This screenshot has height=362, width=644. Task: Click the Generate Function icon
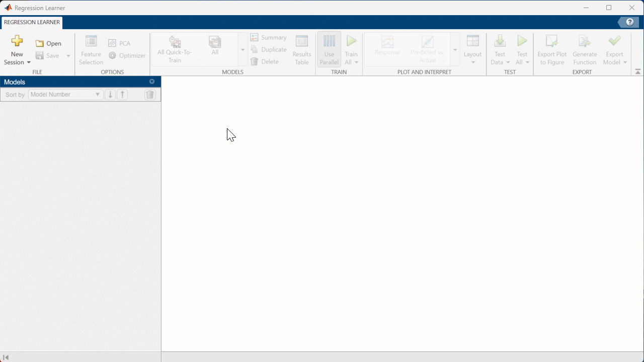(x=584, y=42)
